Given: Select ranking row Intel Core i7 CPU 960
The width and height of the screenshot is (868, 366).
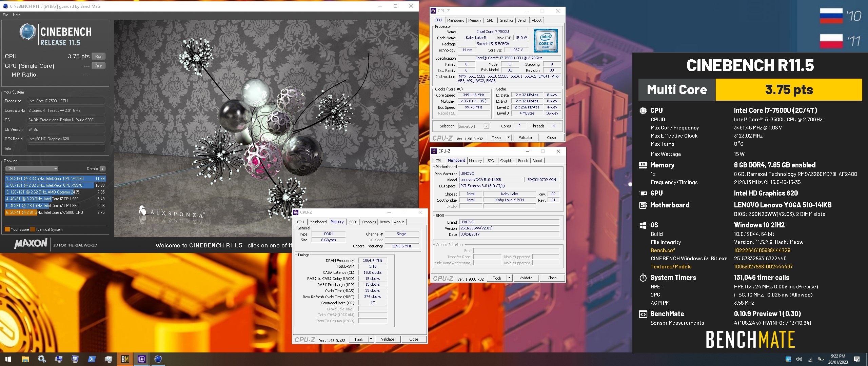Looking at the screenshot, I should point(55,199).
